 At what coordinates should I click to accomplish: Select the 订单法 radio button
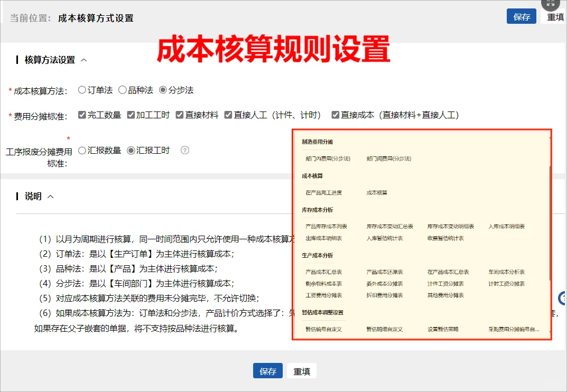coord(82,90)
